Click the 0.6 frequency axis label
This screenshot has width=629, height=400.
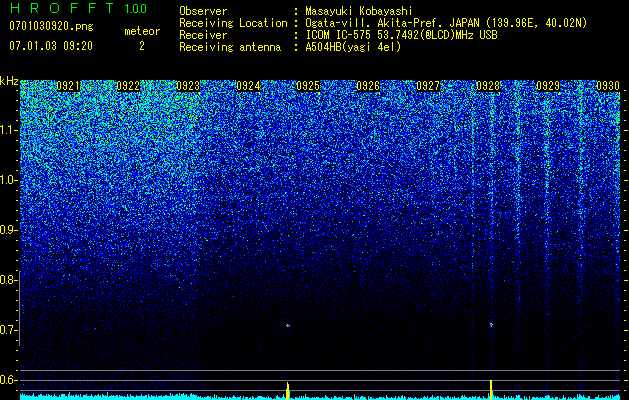(x=9, y=380)
